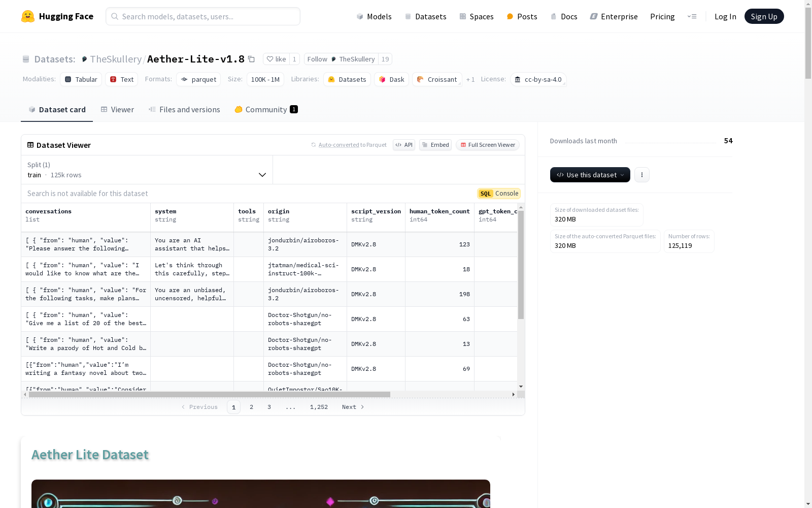Open the cc-by-sa-4.0 license tag
The image size is (812, 508).
tap(538, 79)
